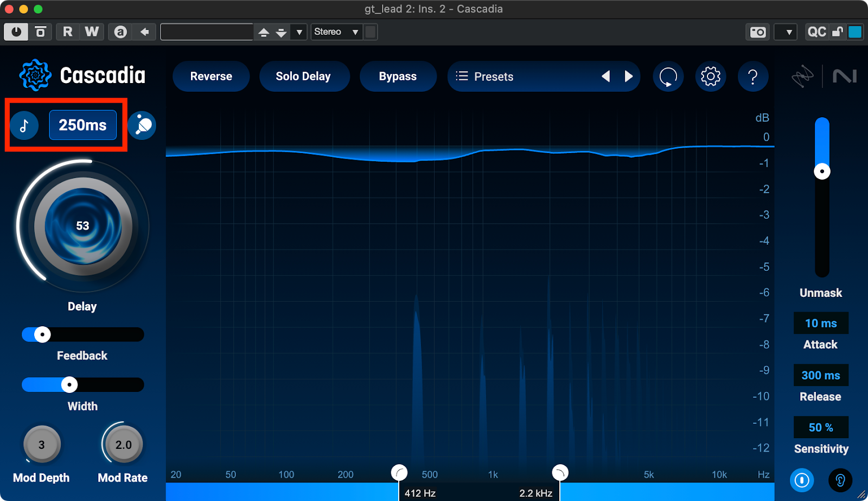This screenshot has width=868, height=501.
Task: Toggle the lock icon next to QC
Action: [x=838, y=32]
